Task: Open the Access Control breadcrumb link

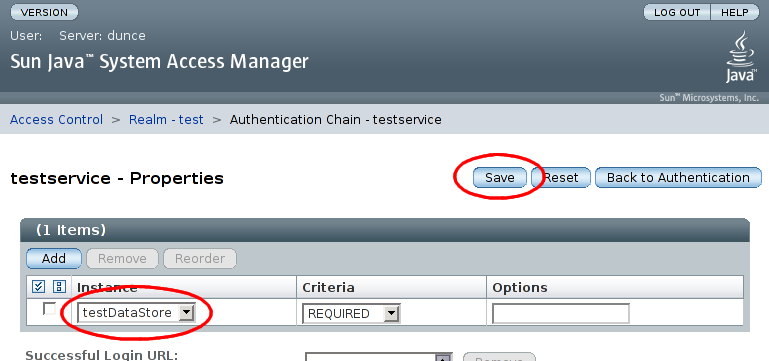Action: tap(56, 120)
